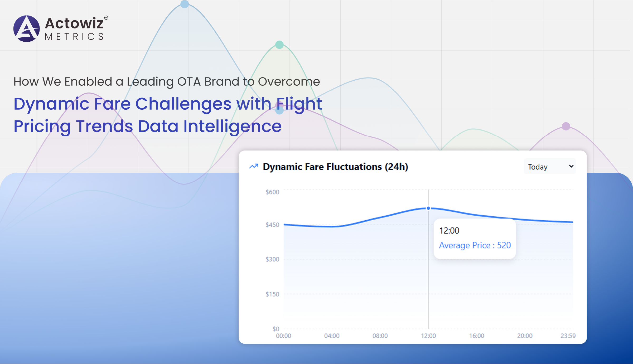The width and height of the screenshot is (633, 364).
Task: Click the Actowiz brand name text
Action: 74,23
